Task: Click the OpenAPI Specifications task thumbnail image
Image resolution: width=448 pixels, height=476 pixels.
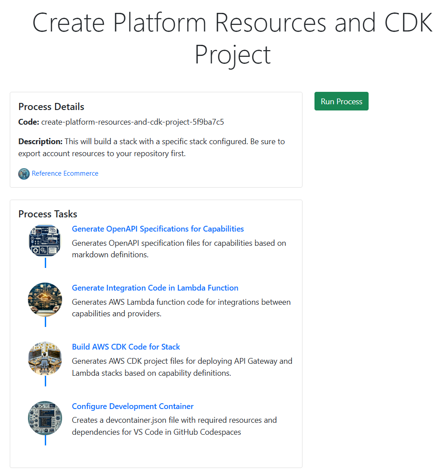Action: tap(45, 241)
